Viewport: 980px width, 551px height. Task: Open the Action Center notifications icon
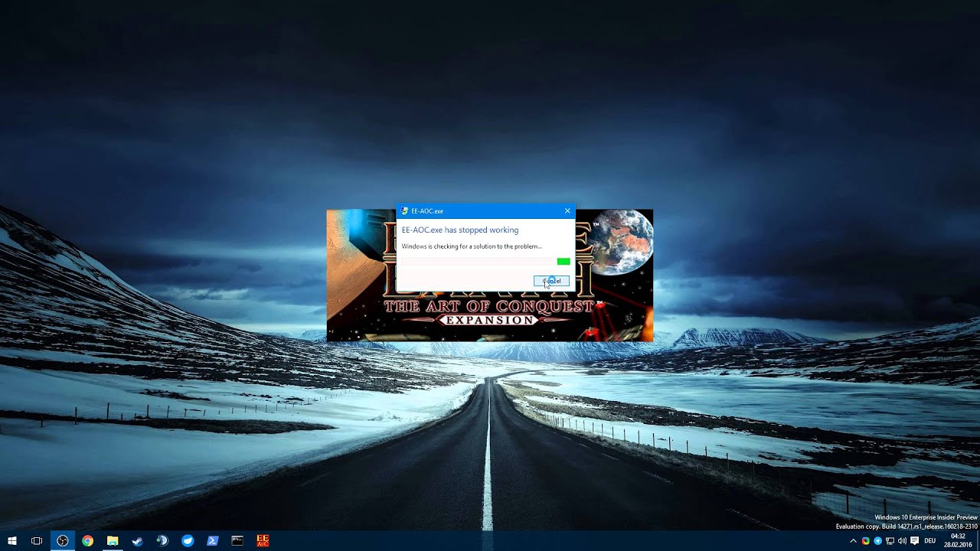click(x=914, y=541)
